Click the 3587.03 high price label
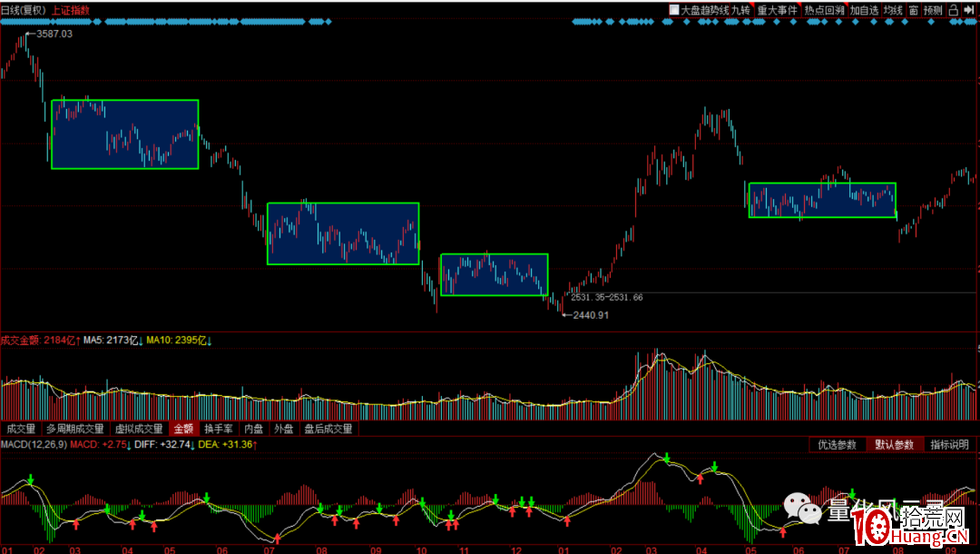 point(54,34)
